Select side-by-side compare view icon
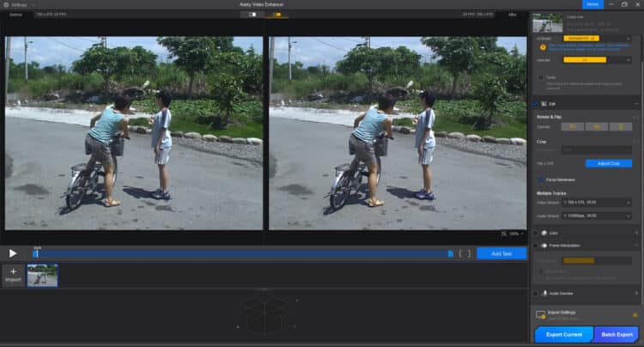Image resolution: width=644 pixels, height=347 pixels. 278,15
